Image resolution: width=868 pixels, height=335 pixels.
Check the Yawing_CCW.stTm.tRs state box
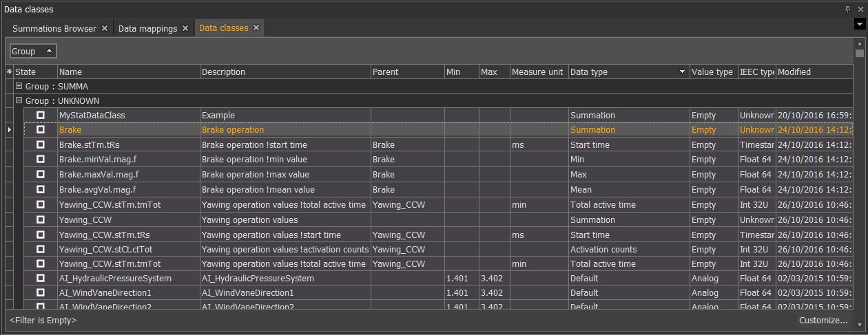[41, 235]
